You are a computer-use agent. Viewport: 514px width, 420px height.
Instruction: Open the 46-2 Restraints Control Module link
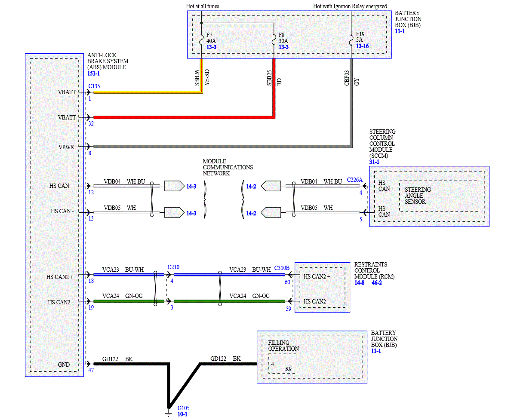pyautogui.click(x=377, y=283)
